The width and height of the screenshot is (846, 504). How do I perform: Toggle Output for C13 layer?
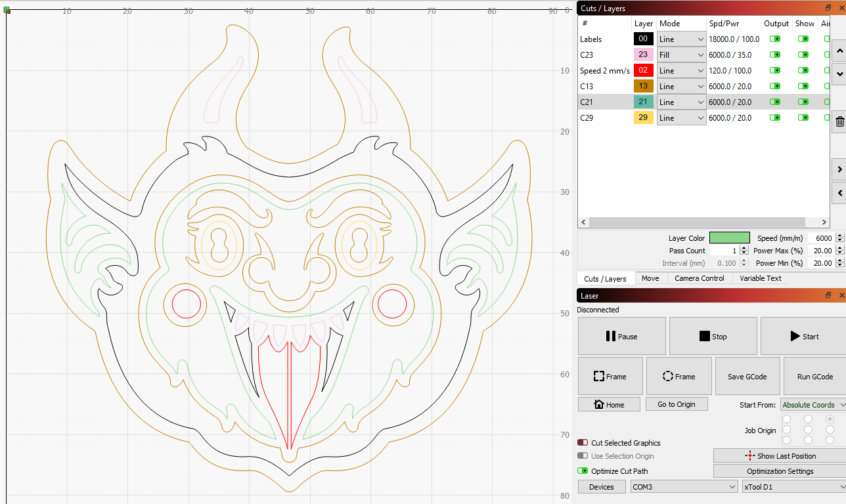coord(775,86)
